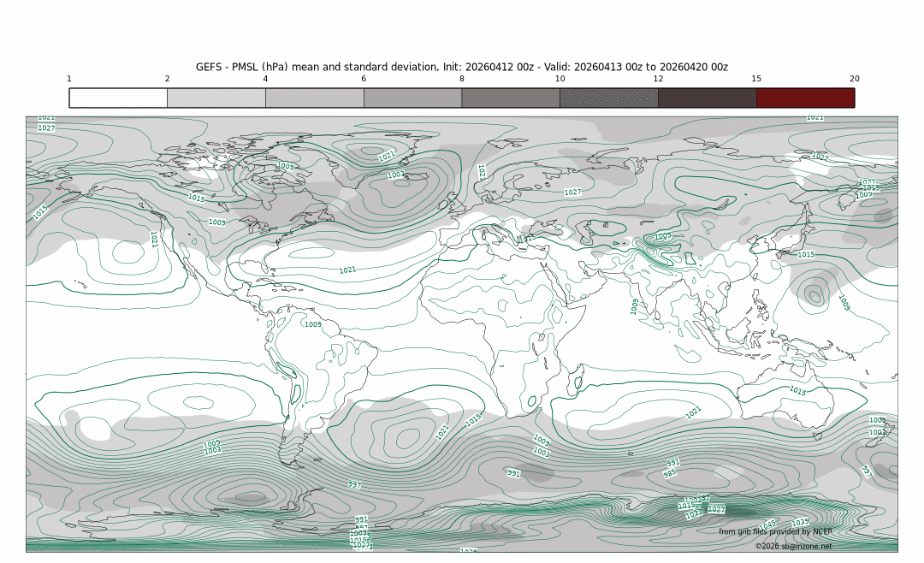The height and width of the screenshot is (563, 924).
Task: Click the colorbar tick label 1
Action: (69, 79)
